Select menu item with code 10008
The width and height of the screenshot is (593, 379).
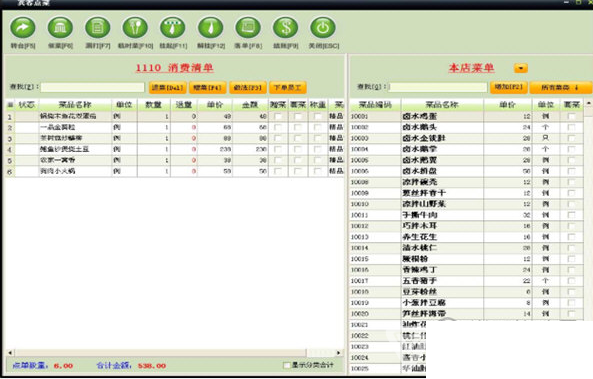click(466, 182)
